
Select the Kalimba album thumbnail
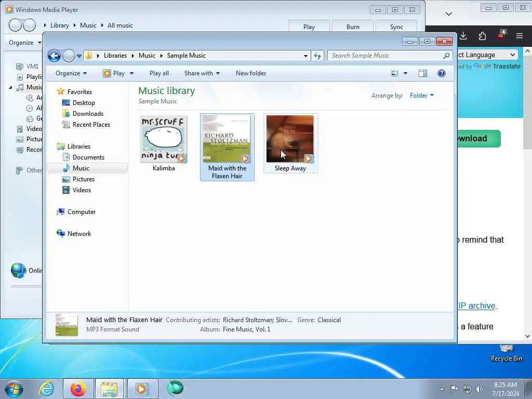pyautogui.click(x=164, y=139)
